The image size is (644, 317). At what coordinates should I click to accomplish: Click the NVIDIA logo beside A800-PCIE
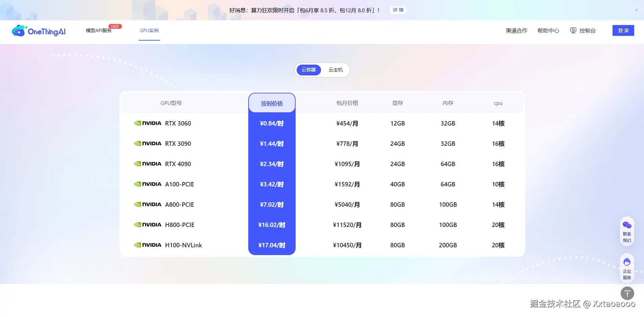click(148, 205)
